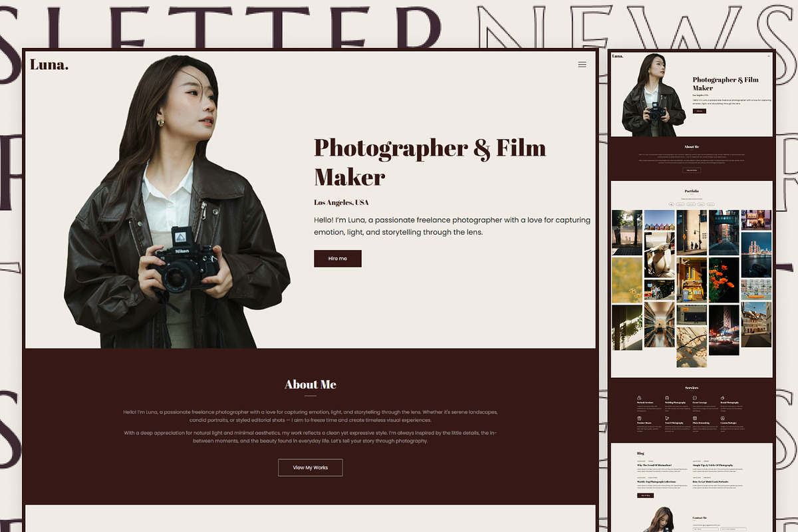Click the Brand Photography service icon

click(x=722, y=398)
